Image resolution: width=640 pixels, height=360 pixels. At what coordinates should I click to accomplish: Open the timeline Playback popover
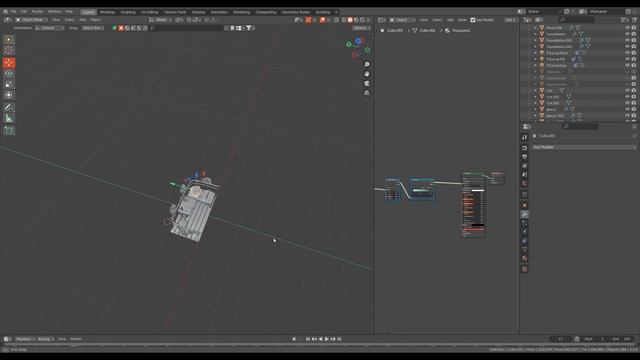(24, 339)
